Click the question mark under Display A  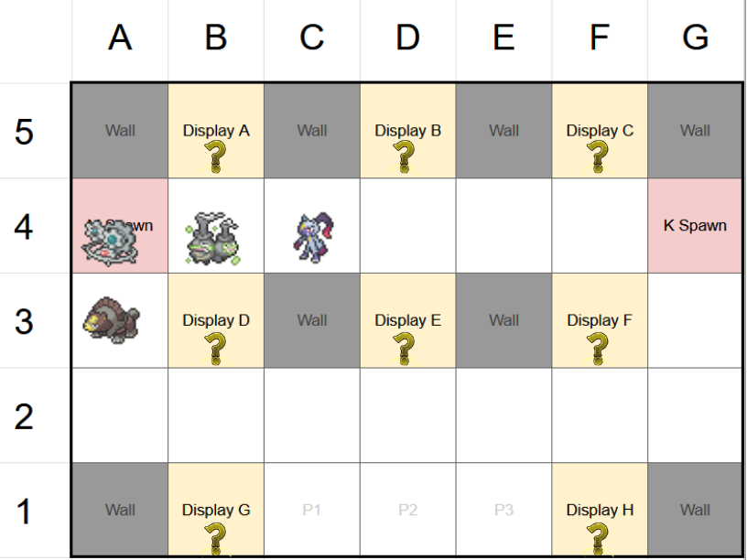(x=216, y=156)
